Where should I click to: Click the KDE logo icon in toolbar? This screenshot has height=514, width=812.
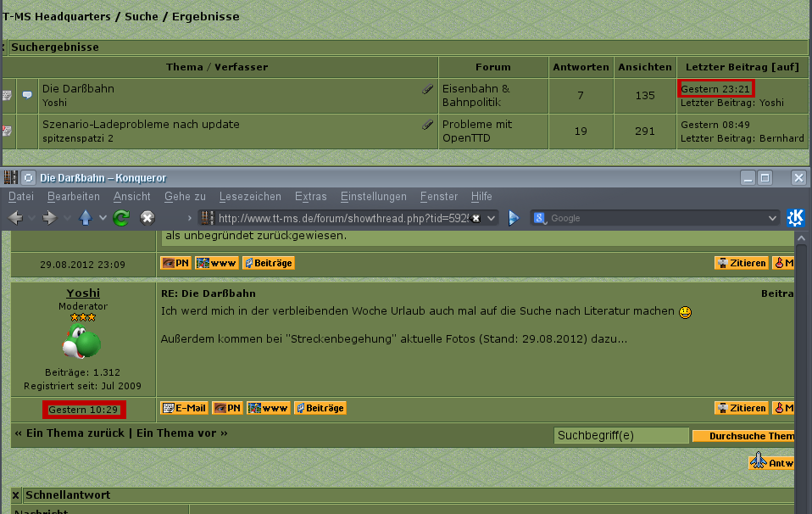coord(795,218)
